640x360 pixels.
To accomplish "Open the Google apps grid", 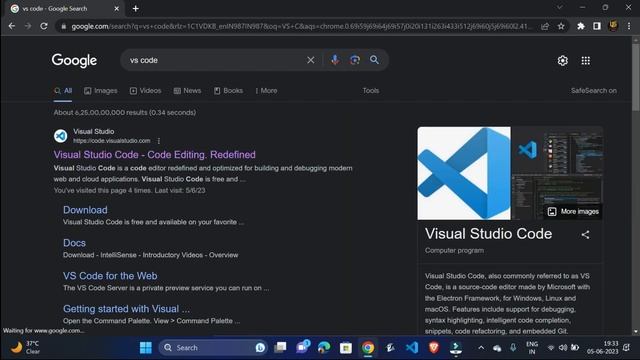I will tap(585, 60).
